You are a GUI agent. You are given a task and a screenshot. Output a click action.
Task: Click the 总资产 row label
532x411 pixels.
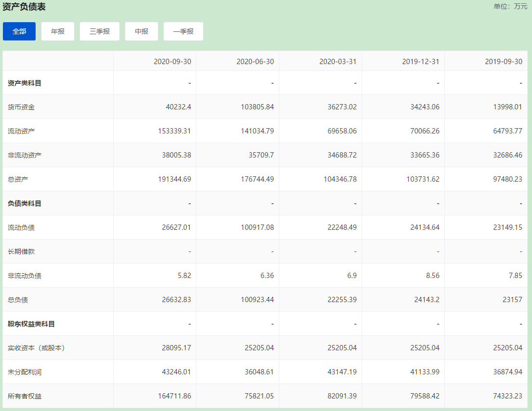click(18, 179)
